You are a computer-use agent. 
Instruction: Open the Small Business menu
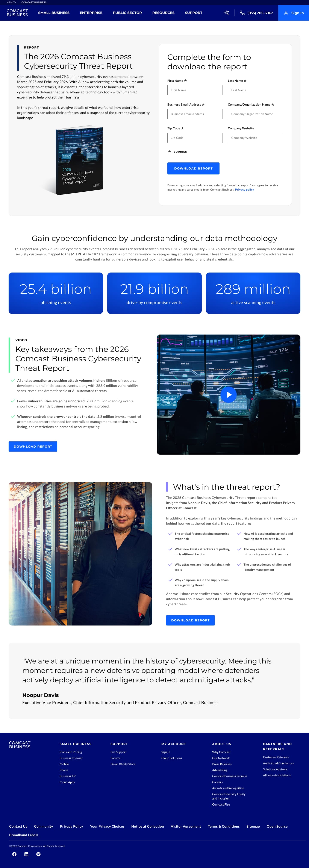pos(54,13)
